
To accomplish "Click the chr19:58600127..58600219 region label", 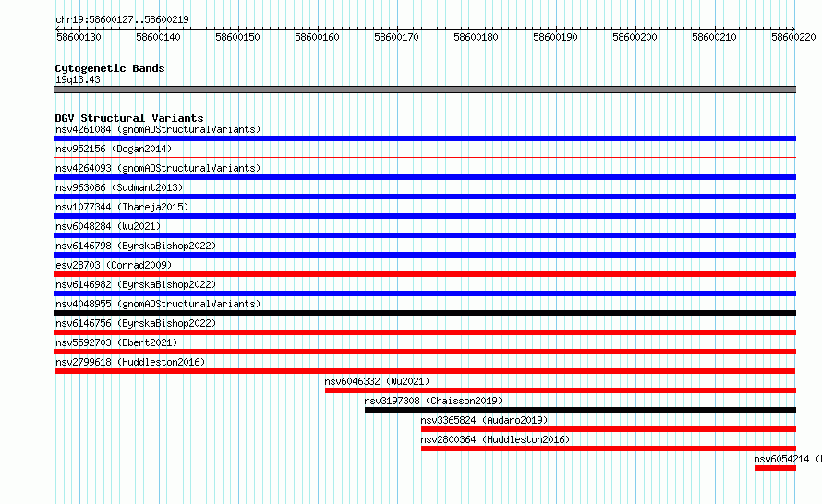I will (122, 19).
